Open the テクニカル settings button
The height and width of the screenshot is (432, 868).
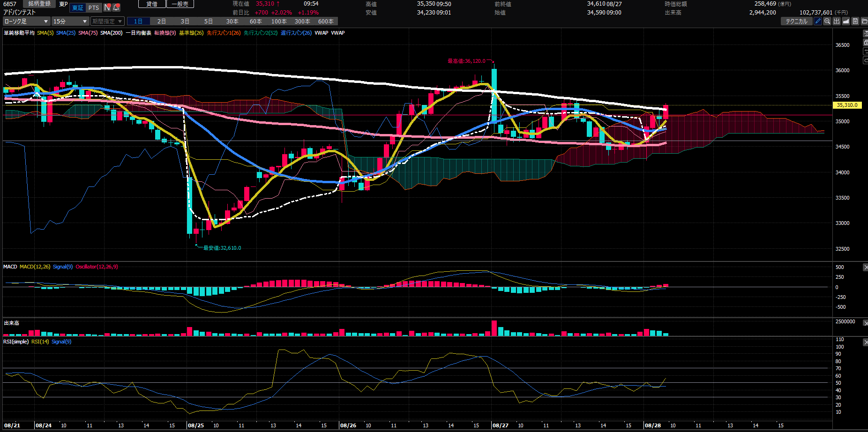(x=797, y=21)
